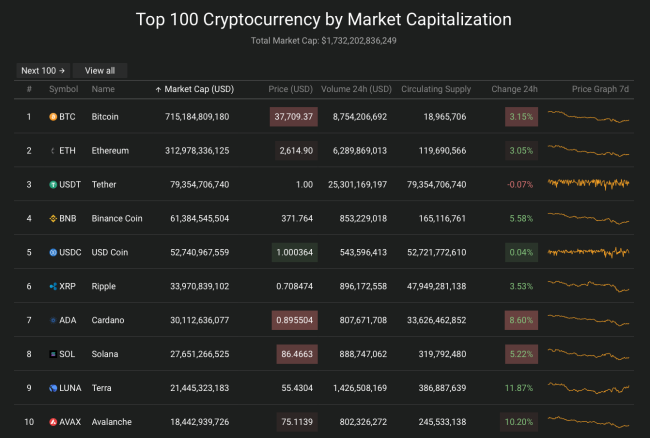This screenshot has width=650, height=438.
Task: Open the Tether name link
Action: (104, 185)
